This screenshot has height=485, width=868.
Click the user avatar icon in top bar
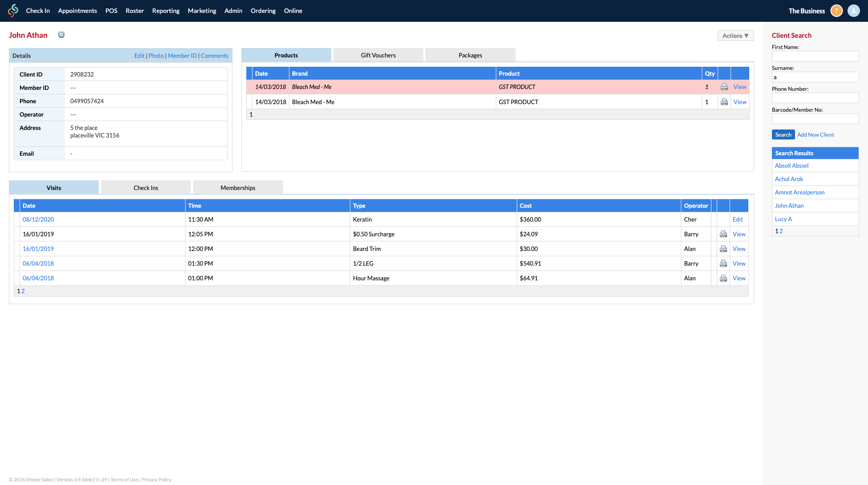pyautogui.click(x=853, y=11)
